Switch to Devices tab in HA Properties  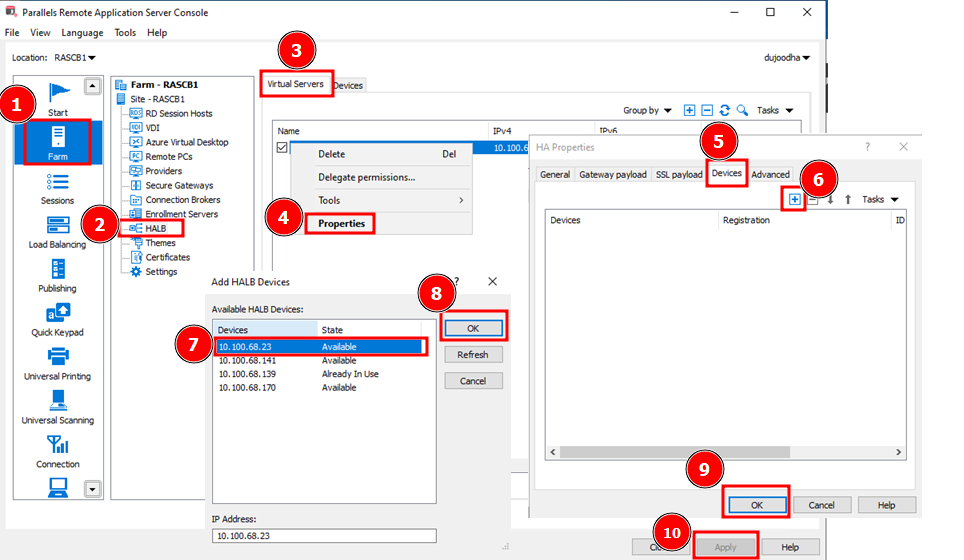(x=726, y=173)
